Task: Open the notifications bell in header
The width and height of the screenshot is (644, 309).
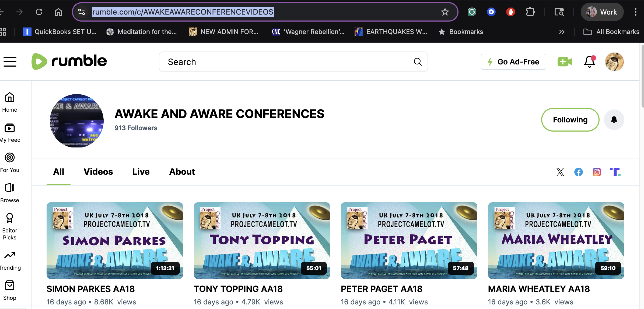Action: pos(589,62)
